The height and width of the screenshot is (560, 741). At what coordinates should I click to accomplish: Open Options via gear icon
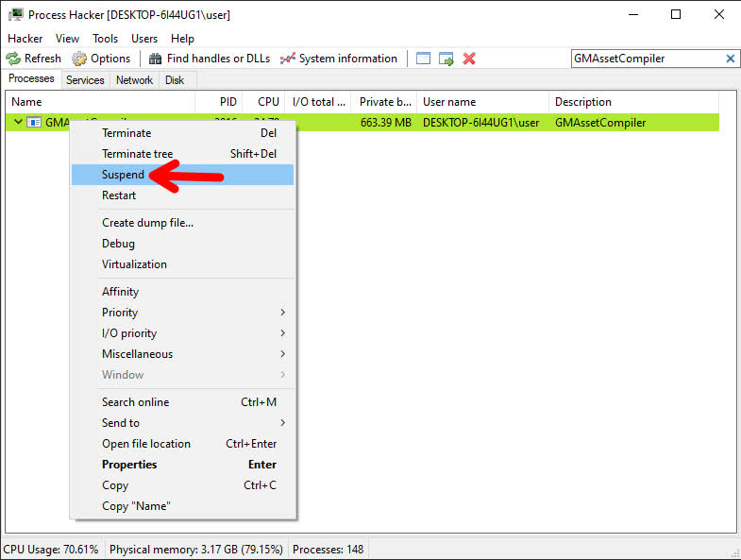[x=79, y=59]
